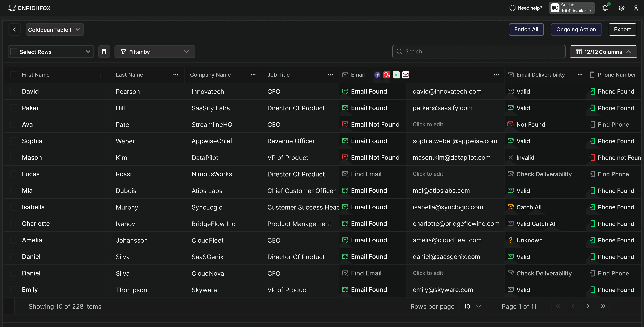Open the notifications bell

tap(605, 8)
